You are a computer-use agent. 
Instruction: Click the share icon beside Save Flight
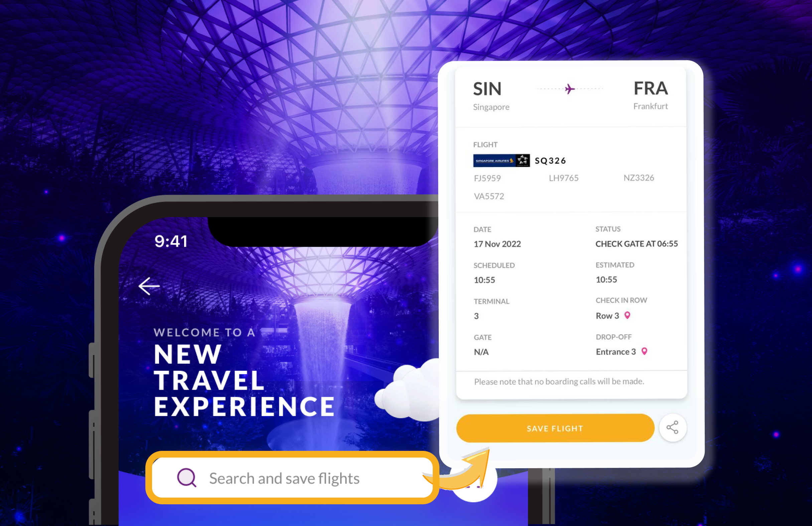click(672, 427)
